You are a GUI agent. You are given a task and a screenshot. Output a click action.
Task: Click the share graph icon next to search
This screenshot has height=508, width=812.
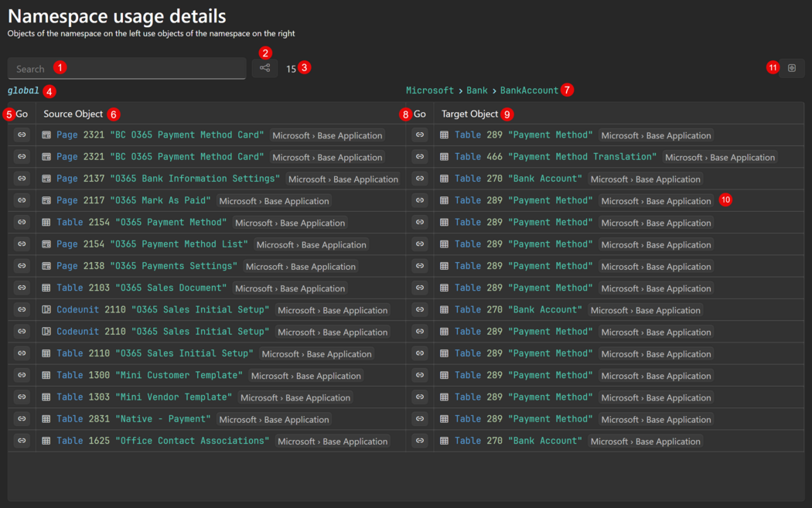click(x=264, y=68)
